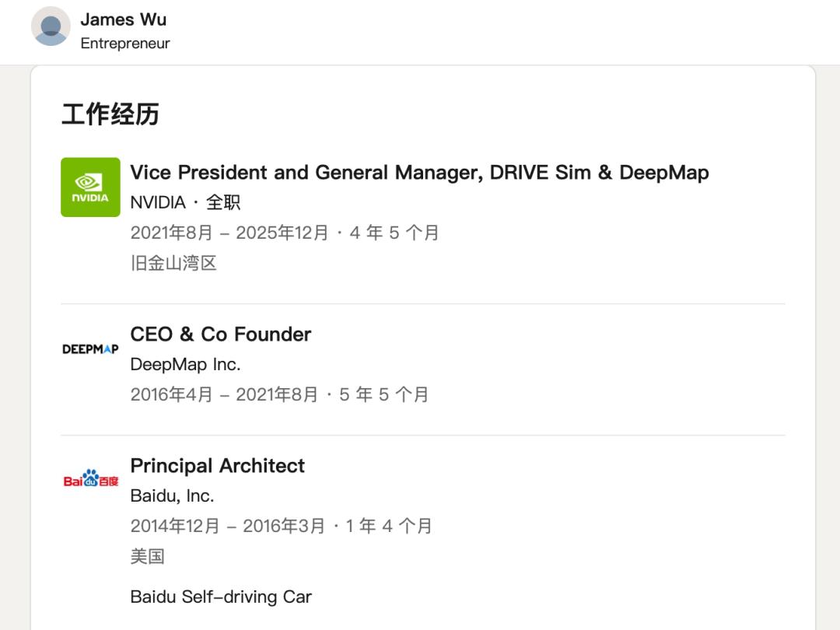
Task: Click the Baidu, Inc. company name
Action: tap(172, 496)
